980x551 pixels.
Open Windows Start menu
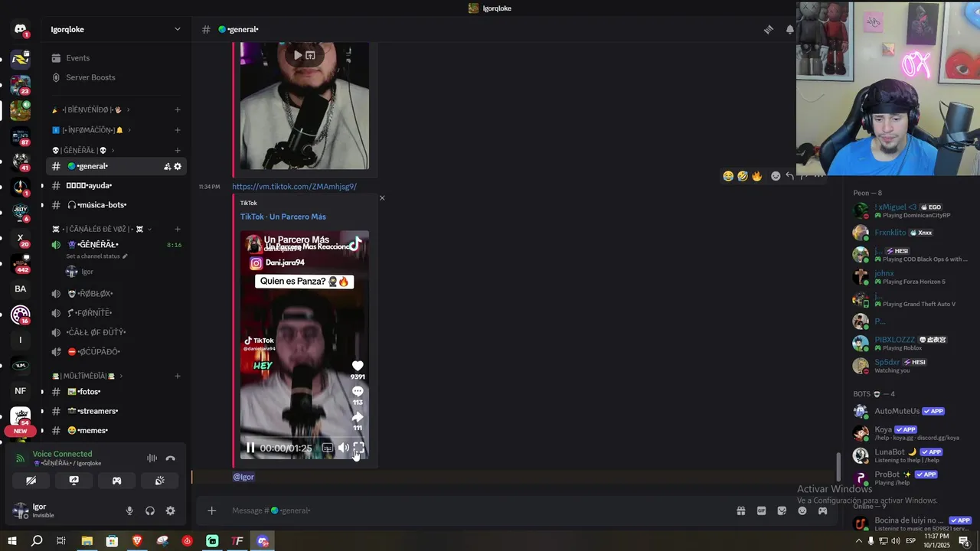click(x=11, y=541)
